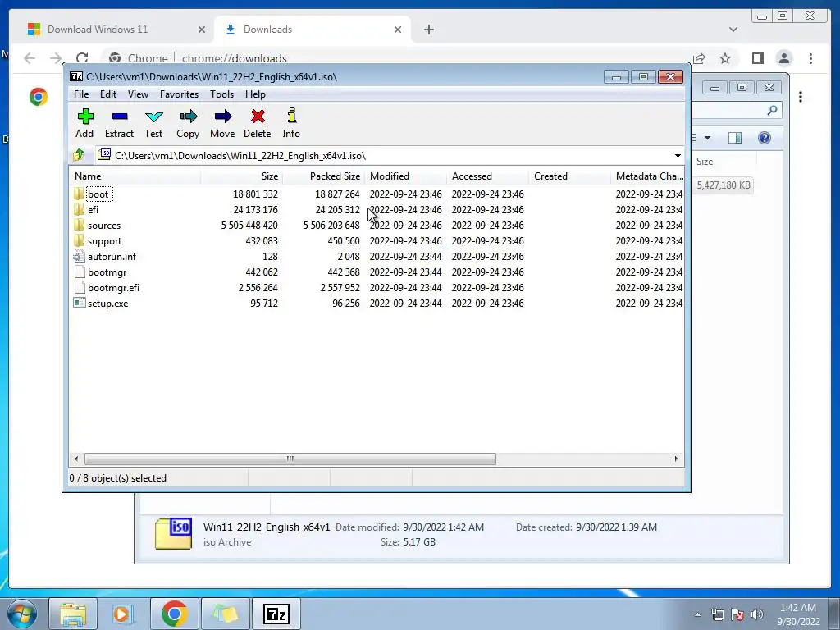Toggle Explorer preview pane icon

click(x=735, y=138)
